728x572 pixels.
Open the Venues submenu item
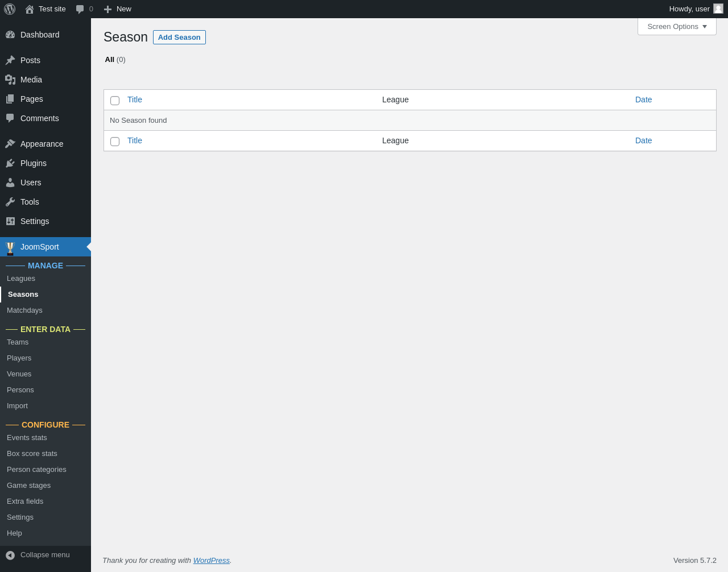click(19, 374)
